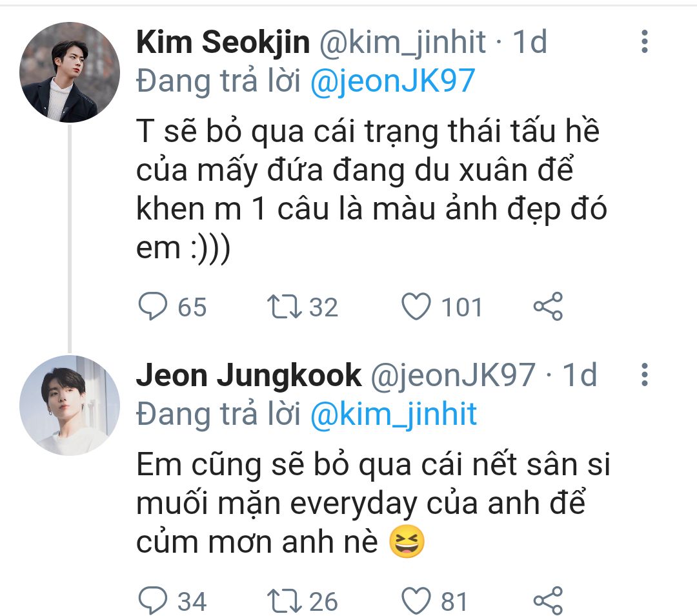The height and width of the screenshot is (616, 697).
Task: Open Kim Seokjin's profile picture
Action: point(70,72)
